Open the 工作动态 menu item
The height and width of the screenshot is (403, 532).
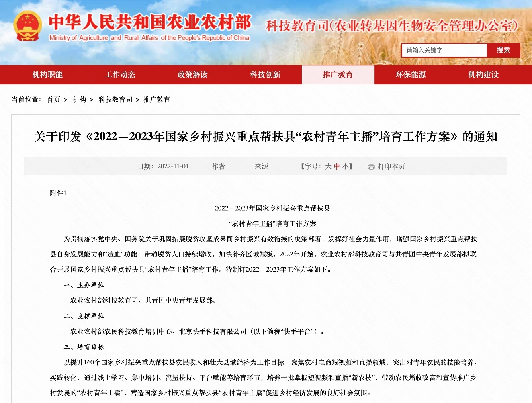120,75
